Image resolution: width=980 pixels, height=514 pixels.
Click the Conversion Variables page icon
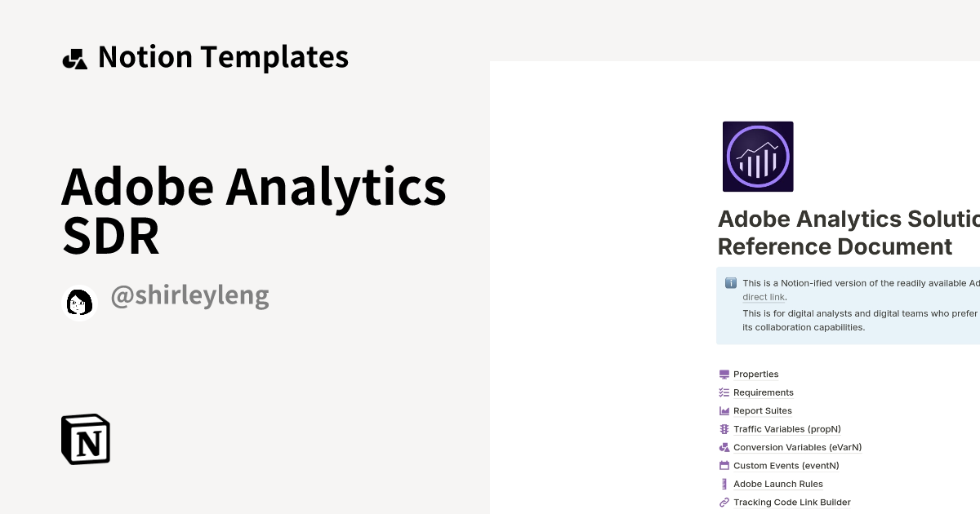pyautogui.click(x=724, y=447)
